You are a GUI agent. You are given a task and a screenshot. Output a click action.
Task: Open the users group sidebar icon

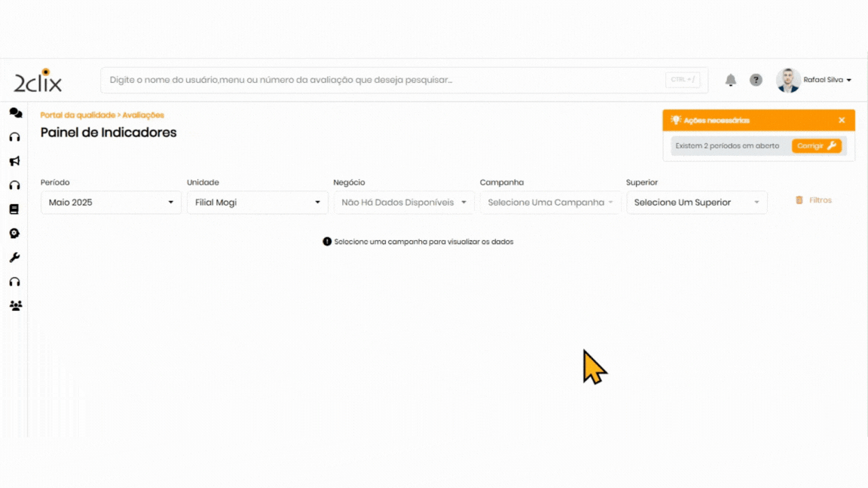tap(15, 306)
